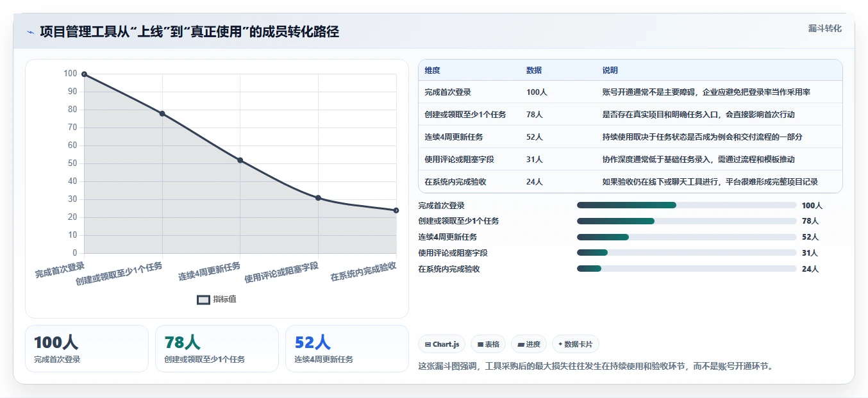Click the lightning icon beside the page title
The image size is (868, 398).
click(31, 32)
